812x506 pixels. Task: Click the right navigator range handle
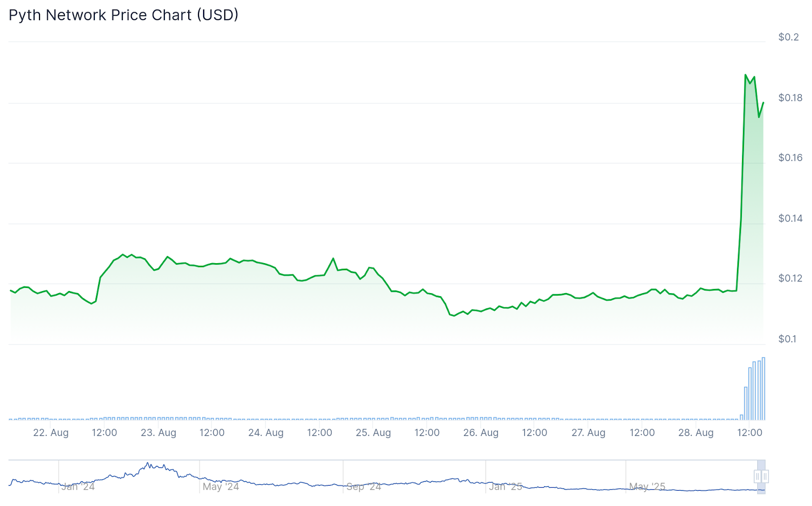(x=765, y=477)
